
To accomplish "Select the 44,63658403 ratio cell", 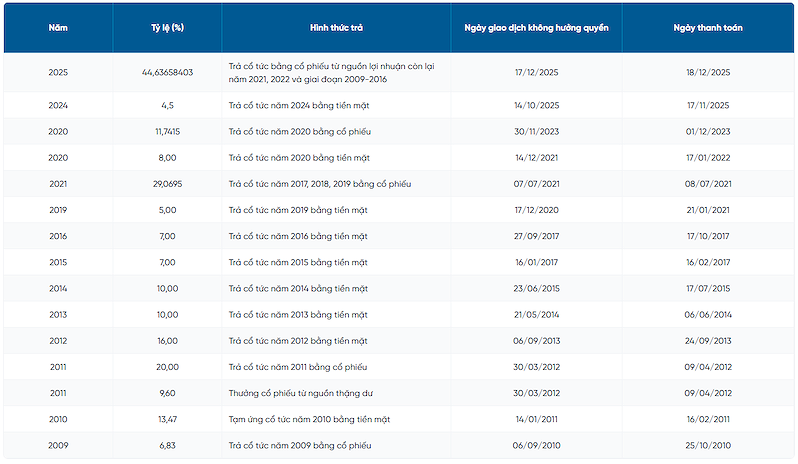I will pos(167,72).
